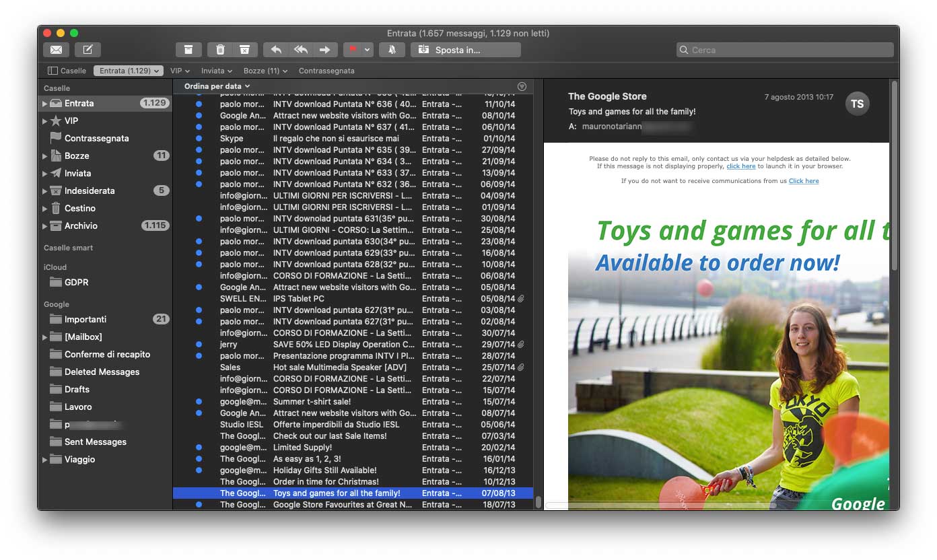Click the promotional photo in the email body
937x560 pixels.
pyautogui.click(x=728, y=380)
